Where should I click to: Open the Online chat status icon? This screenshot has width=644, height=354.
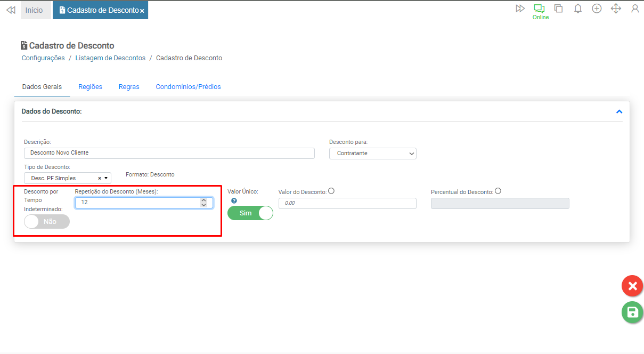click(540, 9)
